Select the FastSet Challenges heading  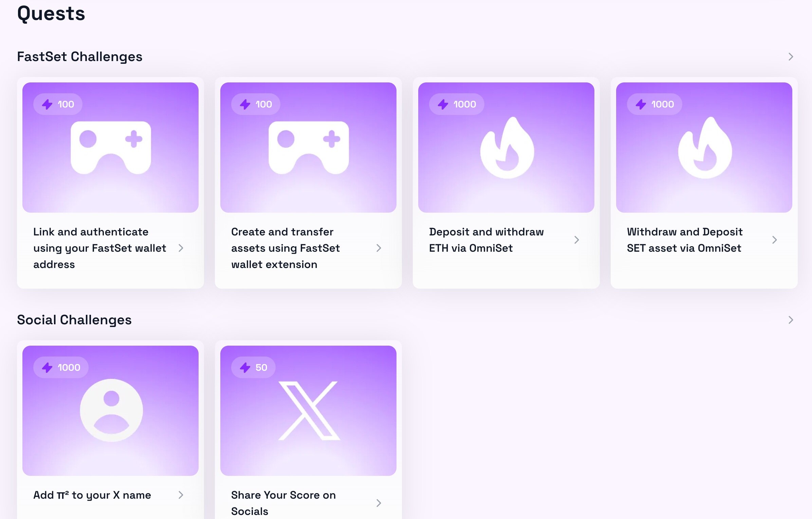(x=80, y=57)
